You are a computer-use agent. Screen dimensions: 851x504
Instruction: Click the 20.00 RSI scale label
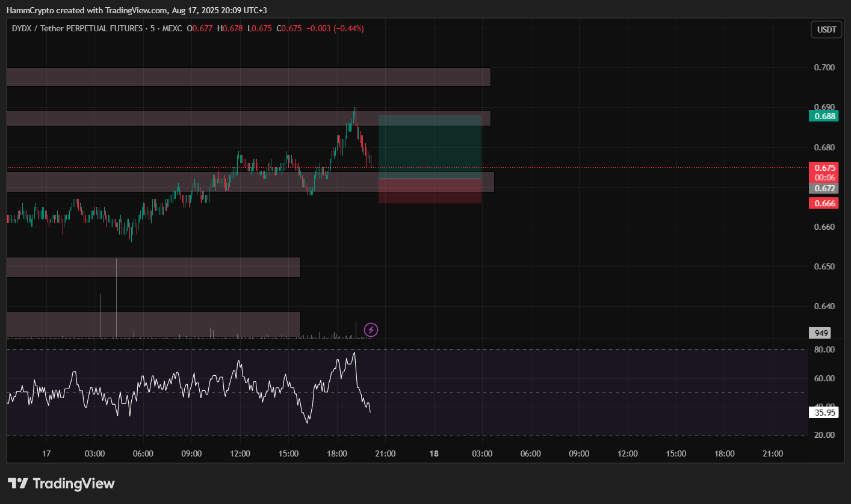pos(825,435)
